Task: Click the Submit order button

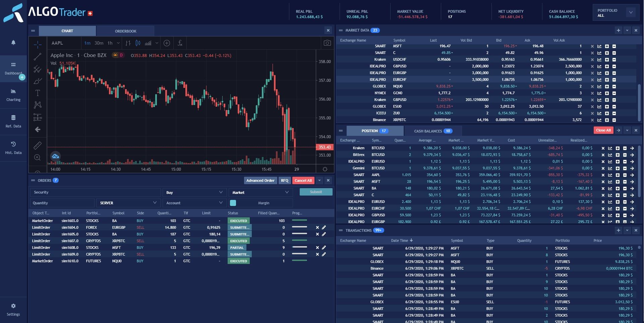Action: (316, 192)
